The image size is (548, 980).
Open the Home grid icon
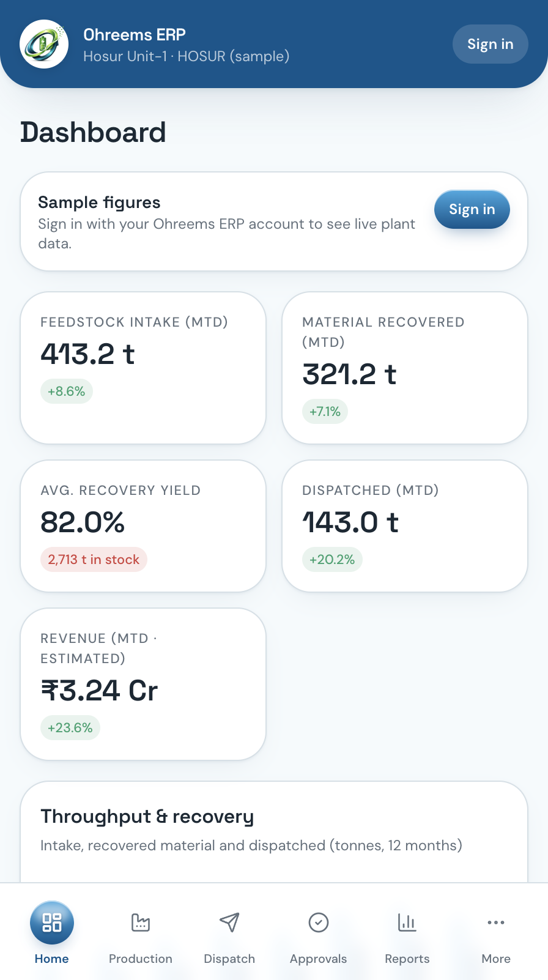point(52,922)
